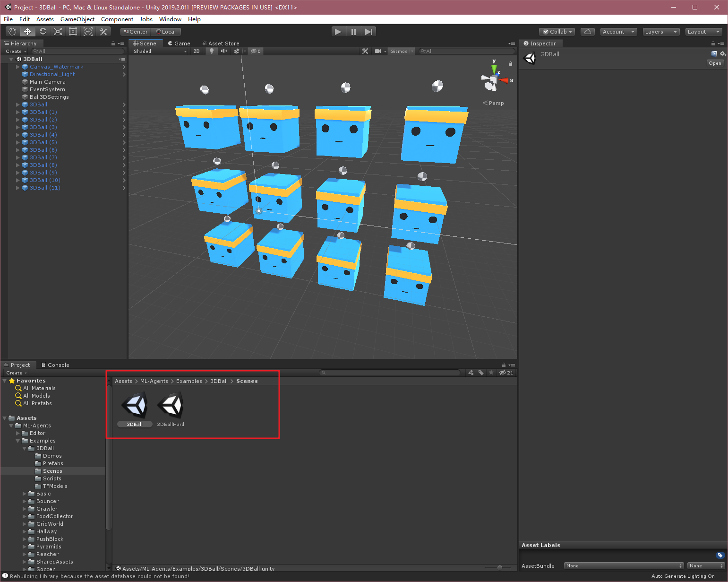The width and height of the screenshot is (728, 582).
Task: Switch to the Game tab
Action: tap(179, 43)
